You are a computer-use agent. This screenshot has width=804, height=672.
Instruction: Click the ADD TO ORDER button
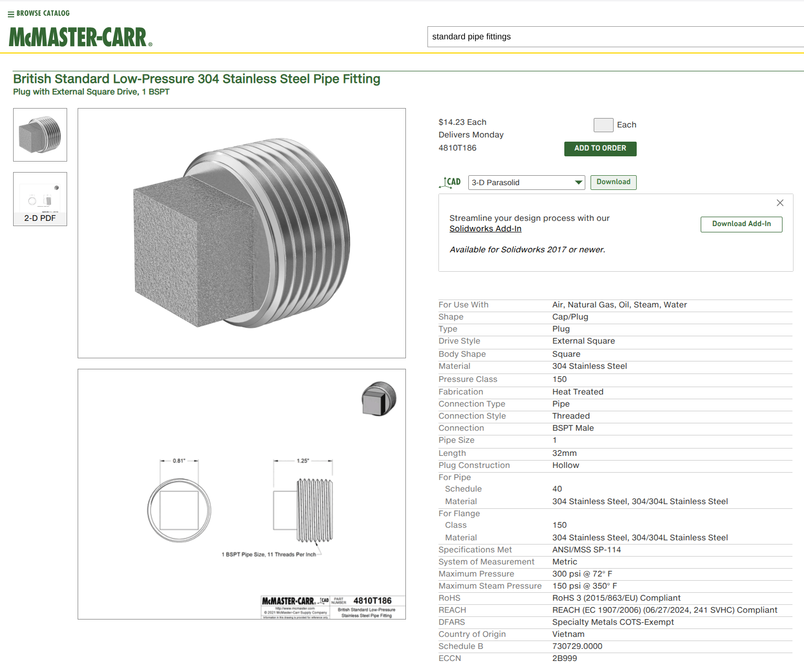(x=600, y=148)
